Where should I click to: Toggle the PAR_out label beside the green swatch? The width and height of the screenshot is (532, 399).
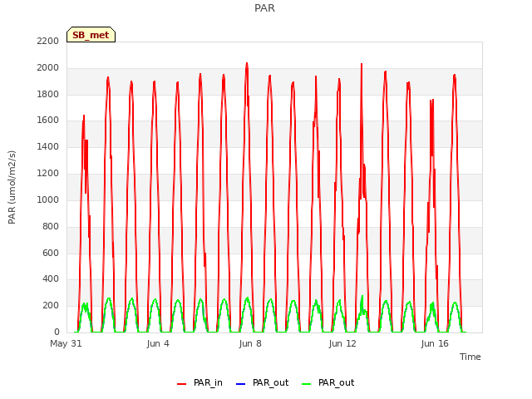click(x=336, y=382)
